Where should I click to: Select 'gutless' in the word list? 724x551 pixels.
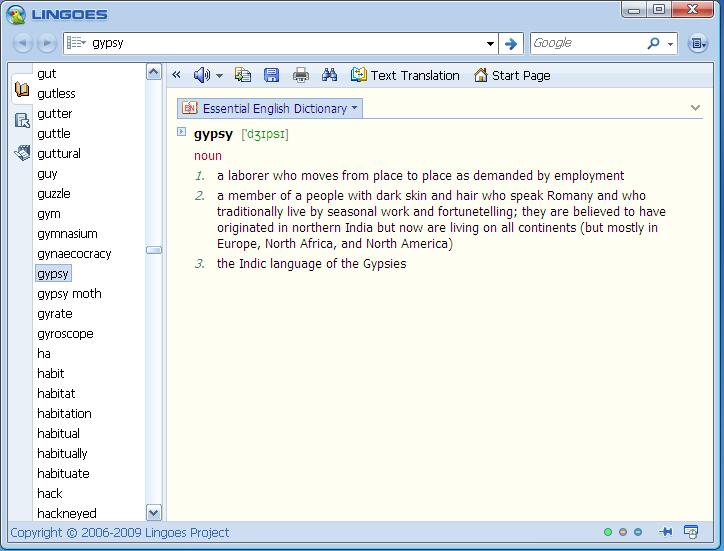pos(56,94)
